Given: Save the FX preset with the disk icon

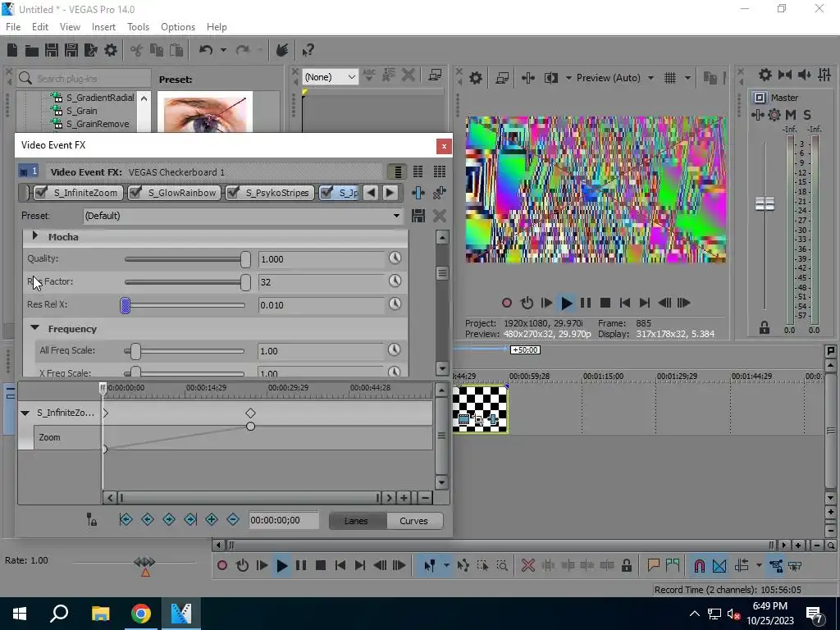Looking at the screenshot, I should [418, 216].
